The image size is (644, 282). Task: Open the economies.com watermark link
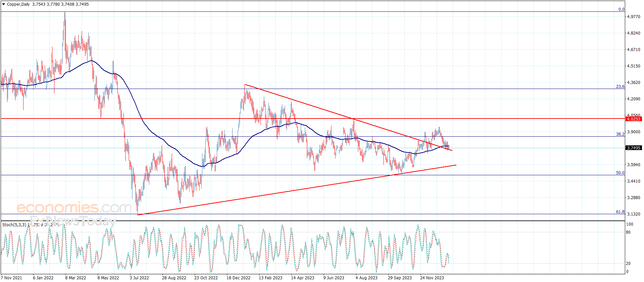74,208
